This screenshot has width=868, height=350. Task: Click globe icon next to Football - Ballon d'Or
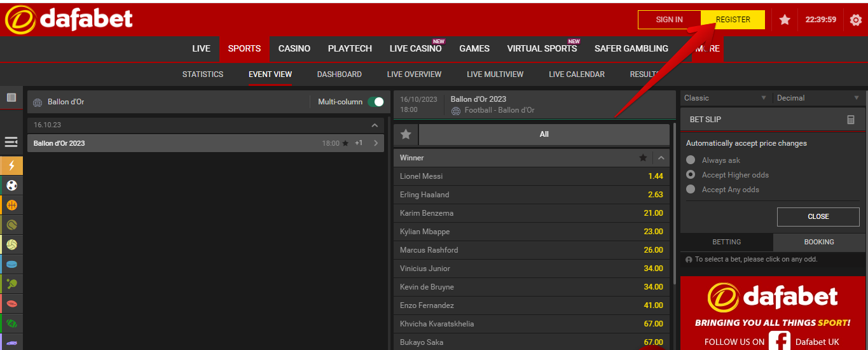pos(455,111)
